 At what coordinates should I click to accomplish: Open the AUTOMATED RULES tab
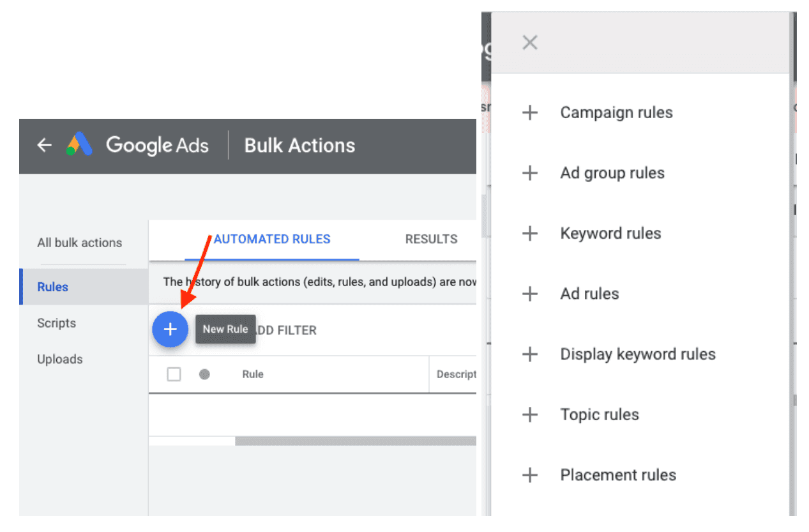pyautogui.click(x=272, y=239)
